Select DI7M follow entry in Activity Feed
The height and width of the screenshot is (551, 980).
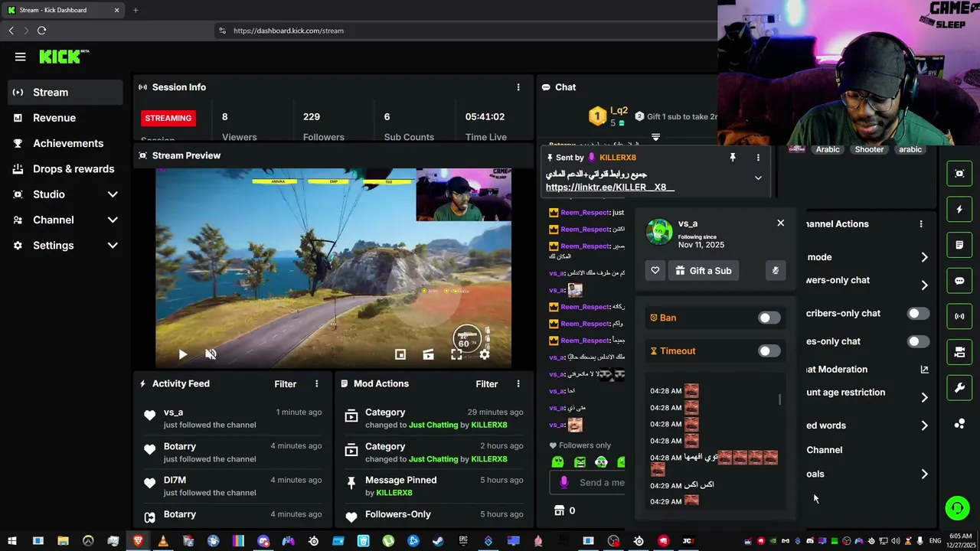(x=234, y=486)
